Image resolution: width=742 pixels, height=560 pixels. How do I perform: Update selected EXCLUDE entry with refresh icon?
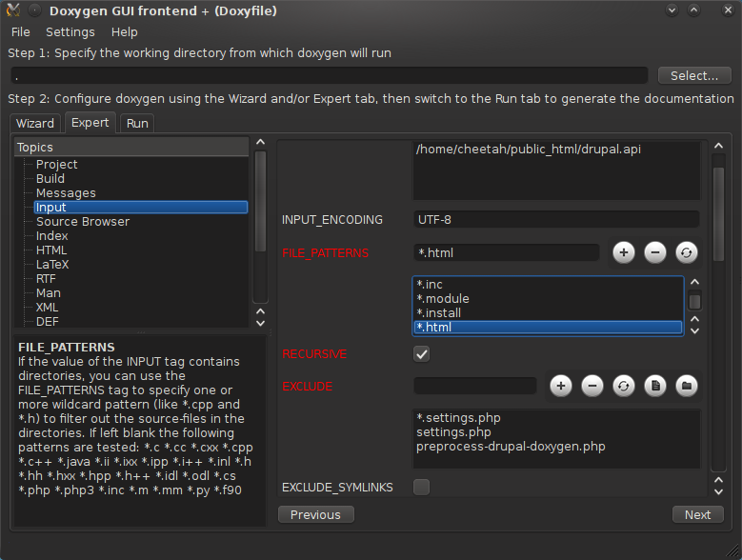(x=623, y=386)
